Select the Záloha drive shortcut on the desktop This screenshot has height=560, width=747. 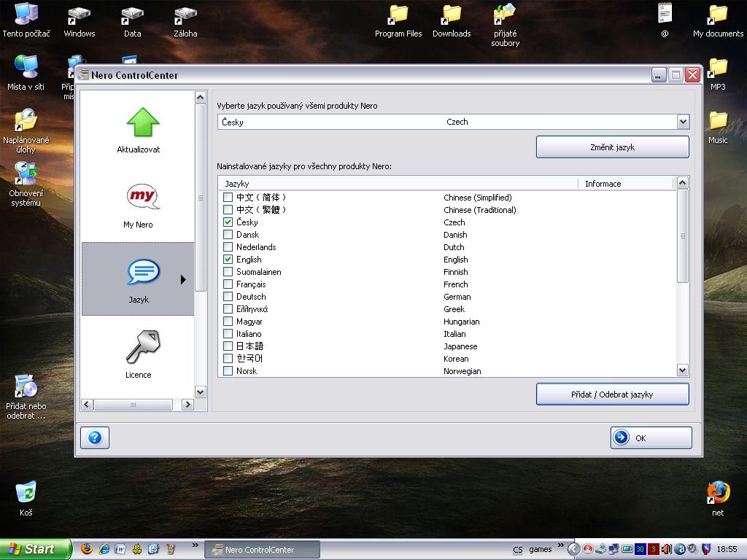coord(185,21)
